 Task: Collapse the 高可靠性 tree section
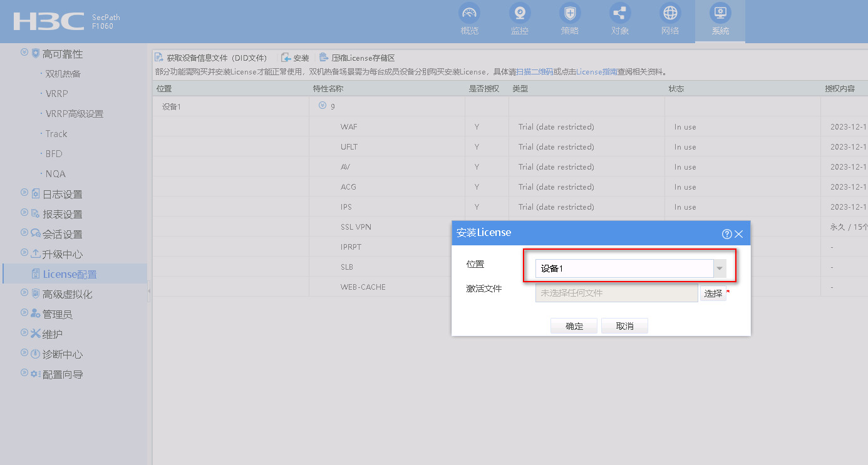[24, 53]
